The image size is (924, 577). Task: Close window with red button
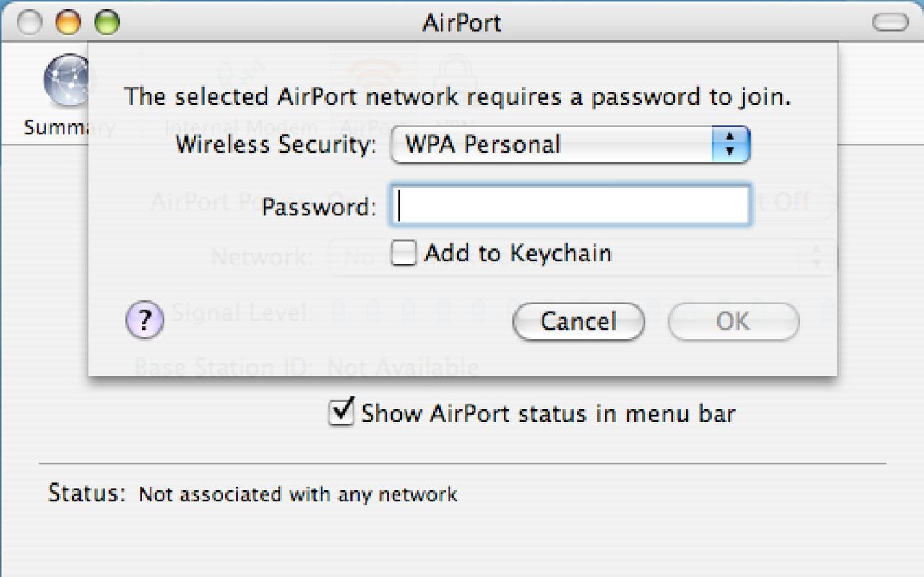tap(29, 22)
